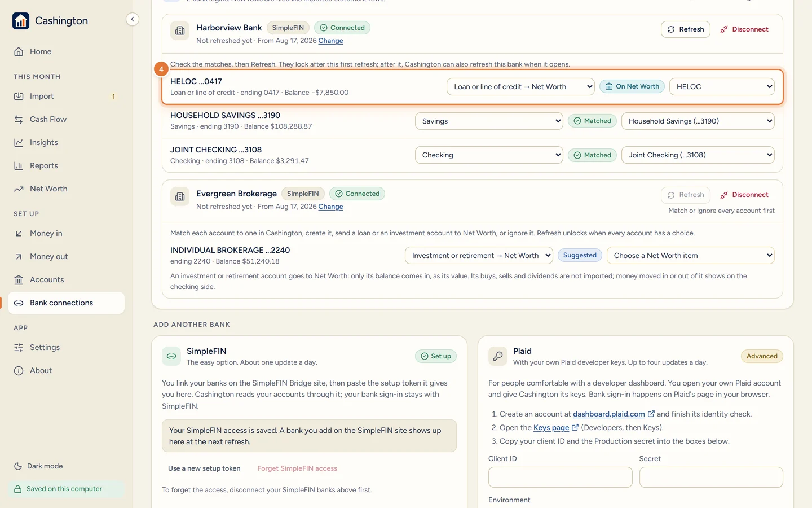
Task: Open the Joint Checking (...3108) match dropdown
Action: [x=698, y=155]
